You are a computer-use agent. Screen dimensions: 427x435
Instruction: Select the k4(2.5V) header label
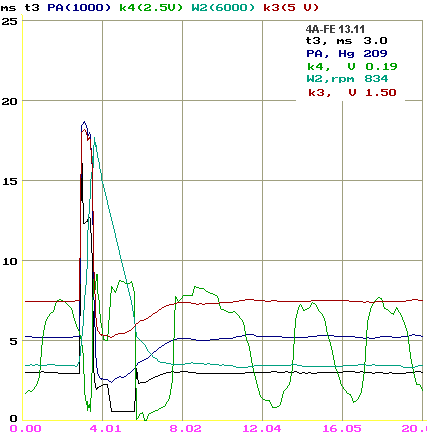point(151,7)
